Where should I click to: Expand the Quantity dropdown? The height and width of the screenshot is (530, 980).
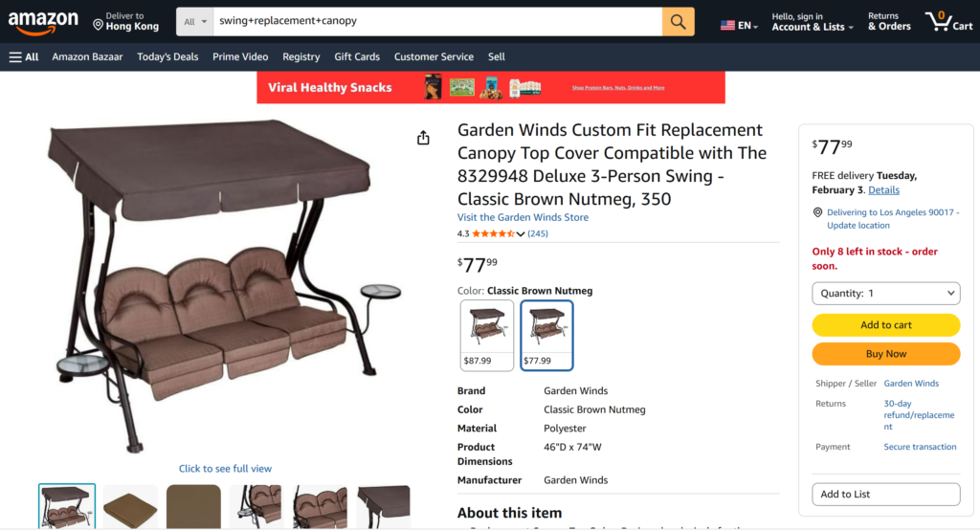point(885,293)
